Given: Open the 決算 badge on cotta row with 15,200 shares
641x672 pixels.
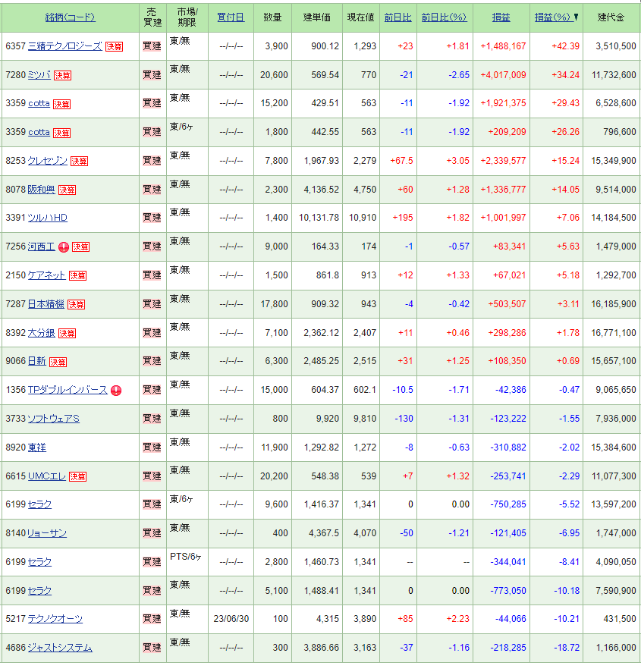Looking at the screenshot, I should coord(61,104).
